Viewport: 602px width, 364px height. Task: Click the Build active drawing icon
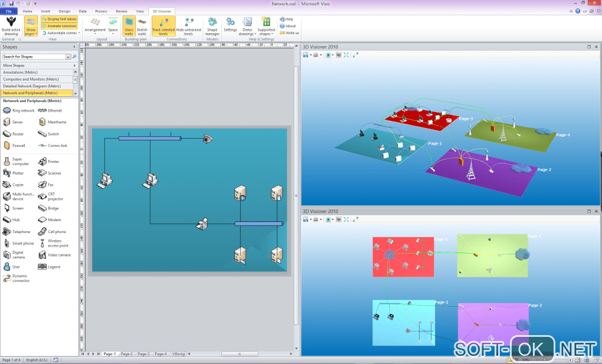pyautogui.click(x=11, y=26)
